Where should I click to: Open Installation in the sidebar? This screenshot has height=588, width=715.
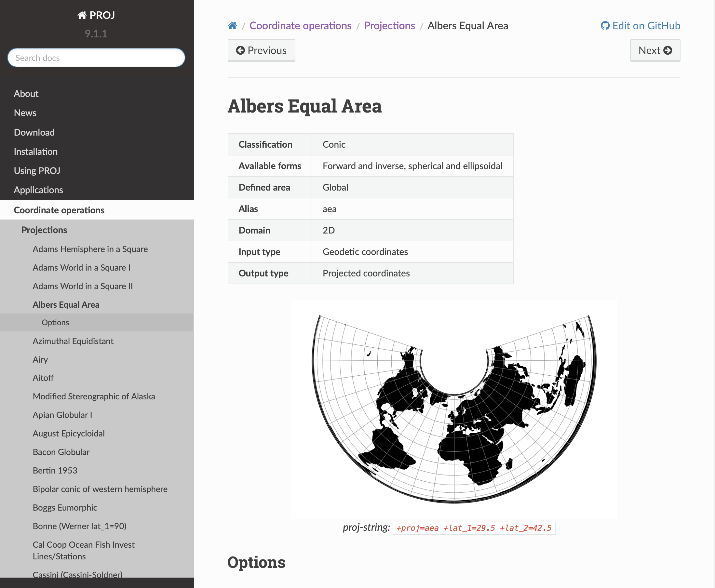[35, 152]
